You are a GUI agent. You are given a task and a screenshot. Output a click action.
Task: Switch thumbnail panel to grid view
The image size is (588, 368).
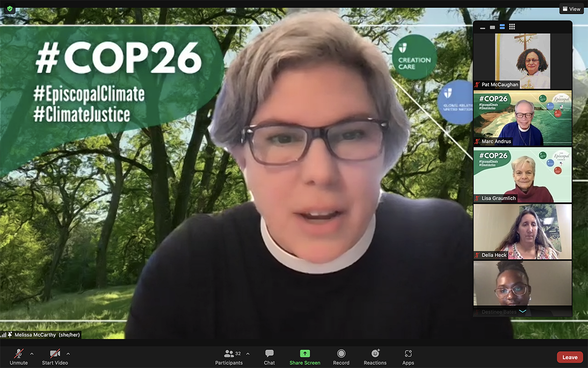click(x=512, y=27)
